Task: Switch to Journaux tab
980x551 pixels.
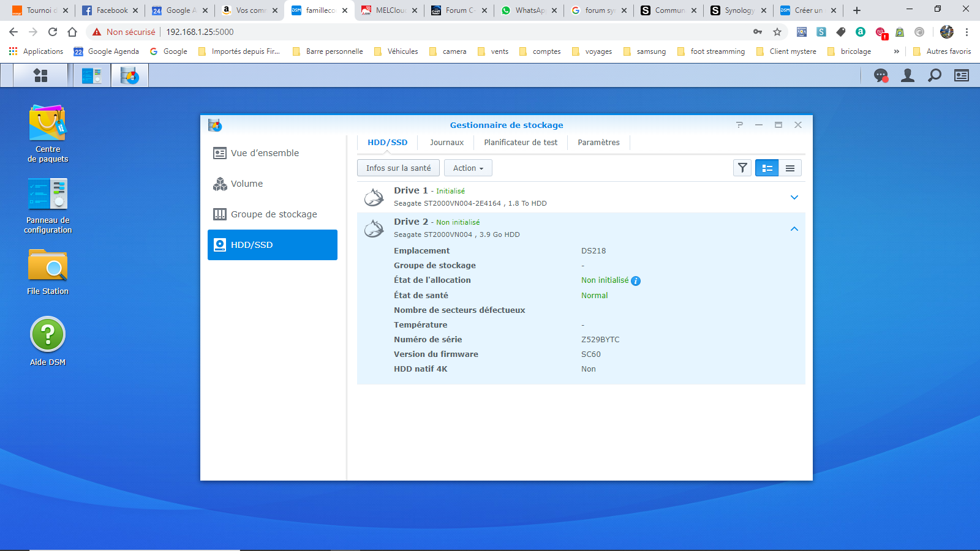Action: click(447, 143)
